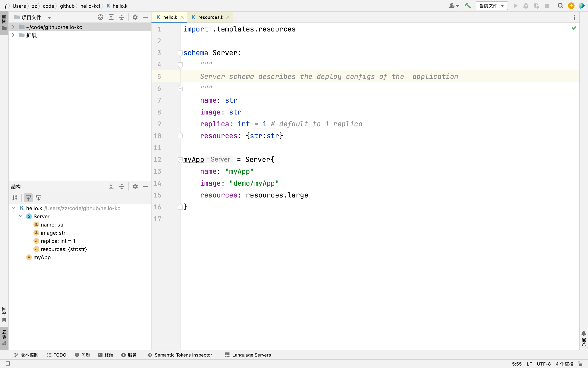
Task: Open the 终端 terminal tool window
Action: [x=106, y=355]
